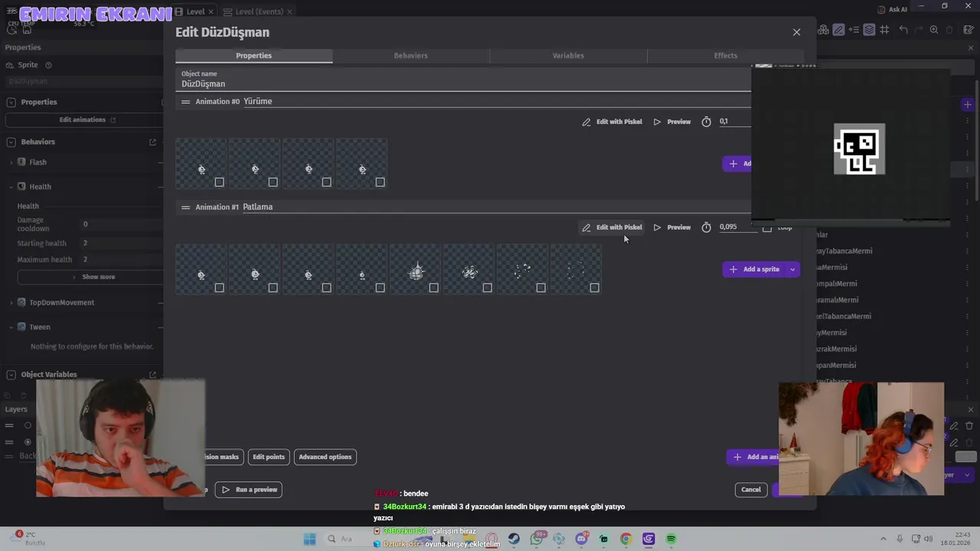Select second frame checkbox of Yürüme animation
980x551 pixels.
[x=273, y=182]
